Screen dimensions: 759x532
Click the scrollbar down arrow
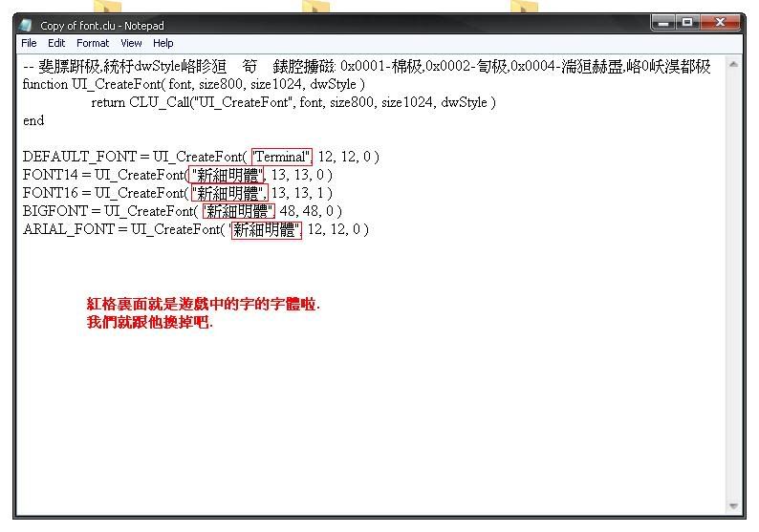pos(733,505)
